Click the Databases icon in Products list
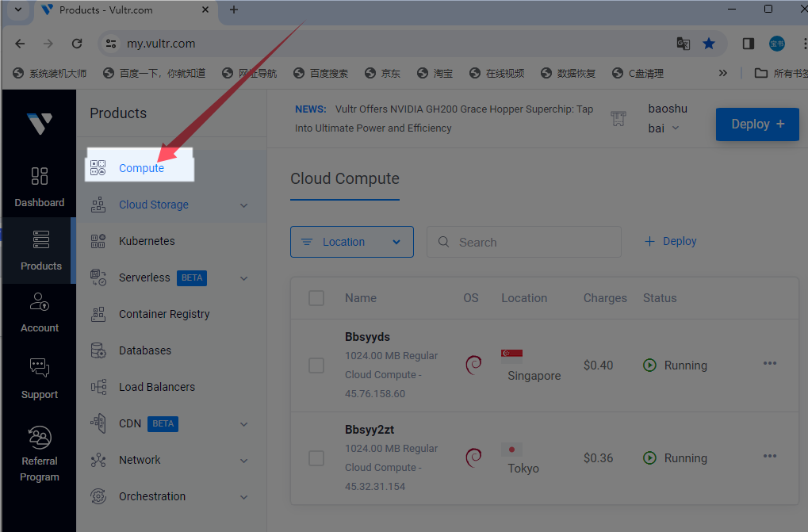 pyautogui.click(x=98, y=350)
